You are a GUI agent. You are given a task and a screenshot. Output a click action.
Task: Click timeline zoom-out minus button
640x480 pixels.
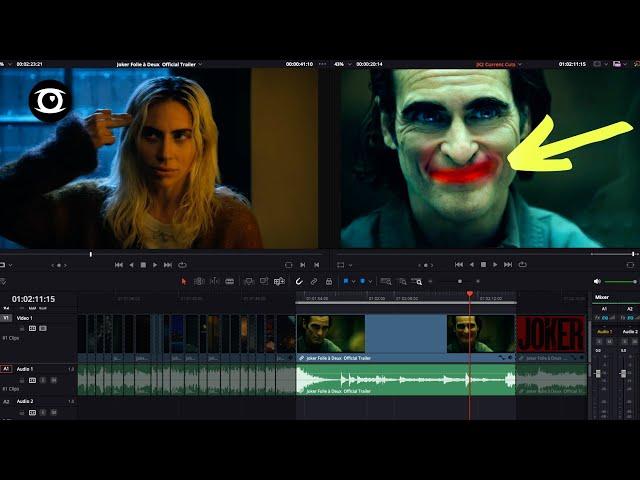tap(430, 281)
